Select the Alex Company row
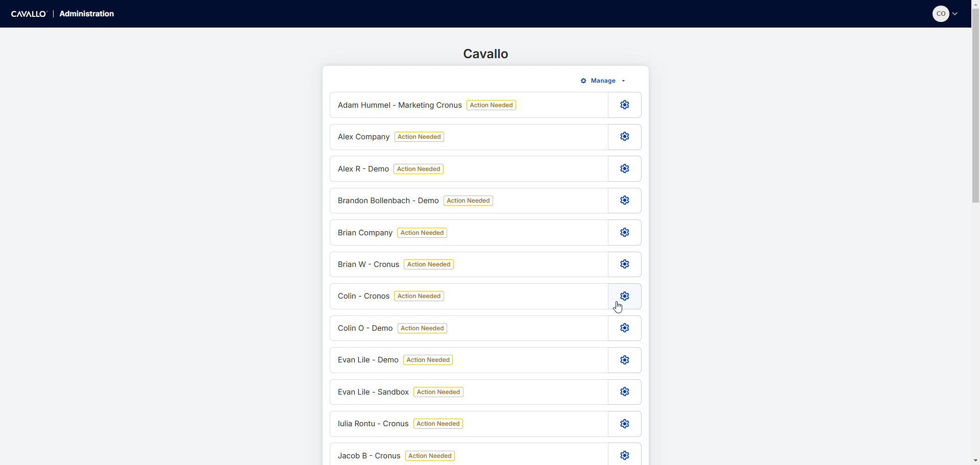The height and width of the screenshot is (465, 980). point(469,137)
